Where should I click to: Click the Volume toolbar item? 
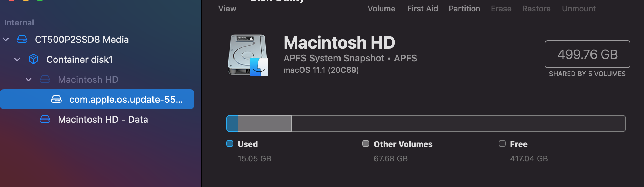(x=381, y=9)
